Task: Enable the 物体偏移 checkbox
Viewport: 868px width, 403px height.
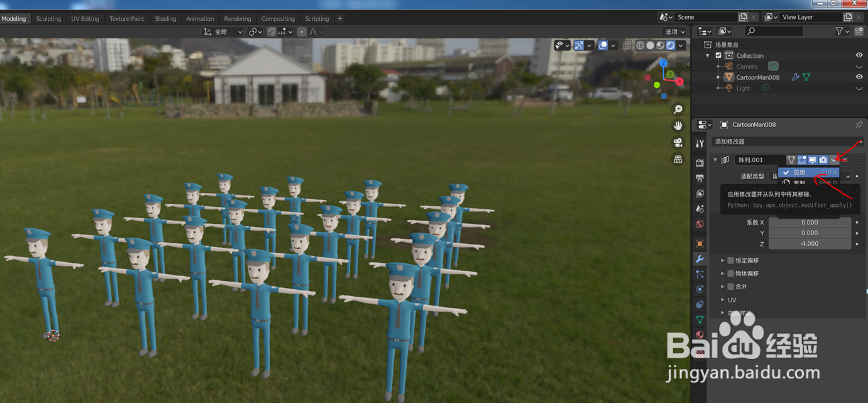Action: 730,273
